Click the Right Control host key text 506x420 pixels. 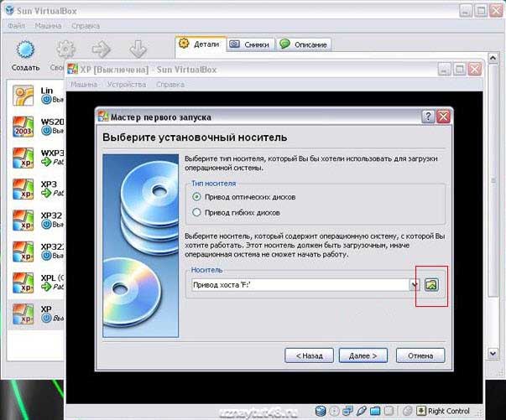[449, 411]
